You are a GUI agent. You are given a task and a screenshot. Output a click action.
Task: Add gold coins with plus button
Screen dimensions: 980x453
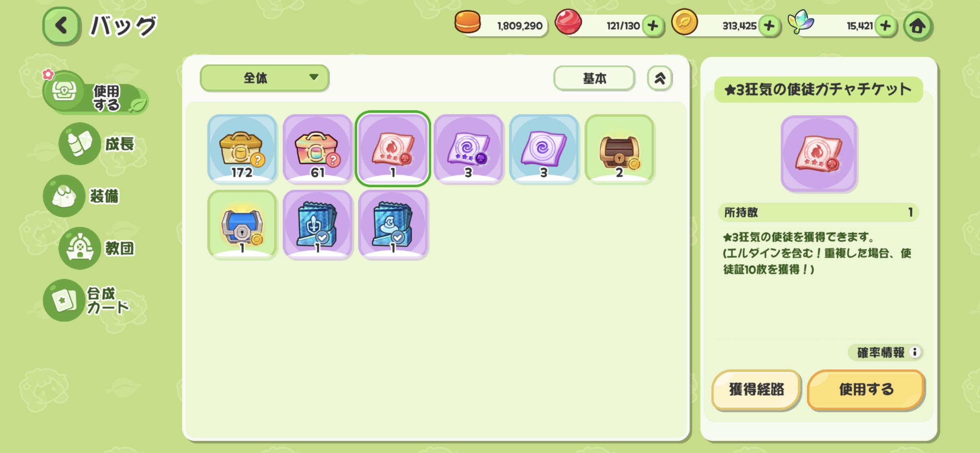tap(769, 26)
